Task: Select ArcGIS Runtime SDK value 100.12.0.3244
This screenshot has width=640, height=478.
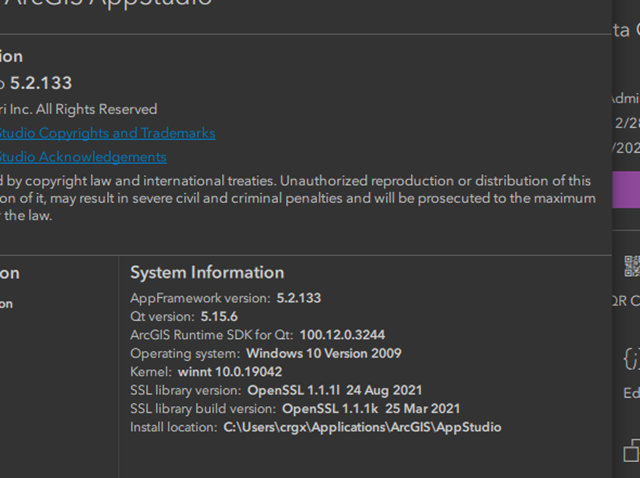Action: [342, 335]
